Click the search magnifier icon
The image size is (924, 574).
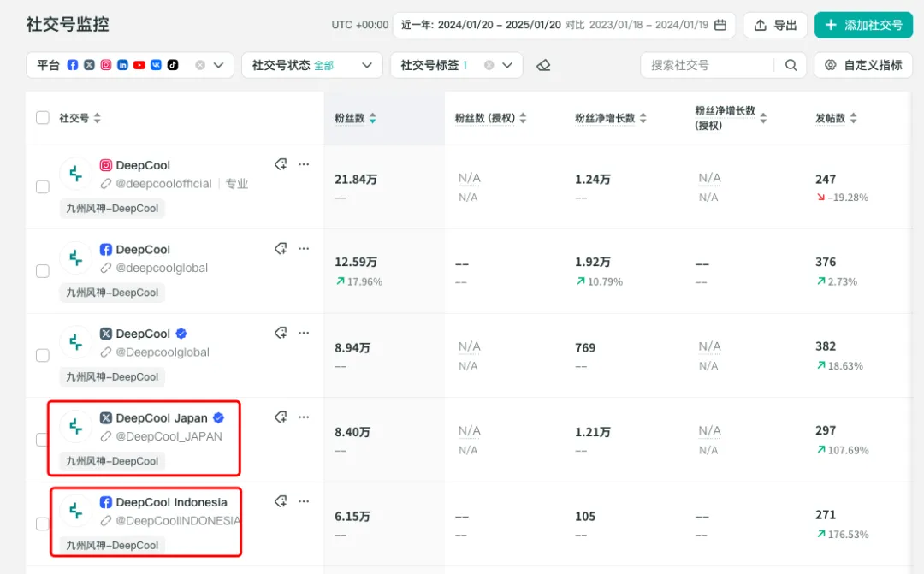click(791, 65)
